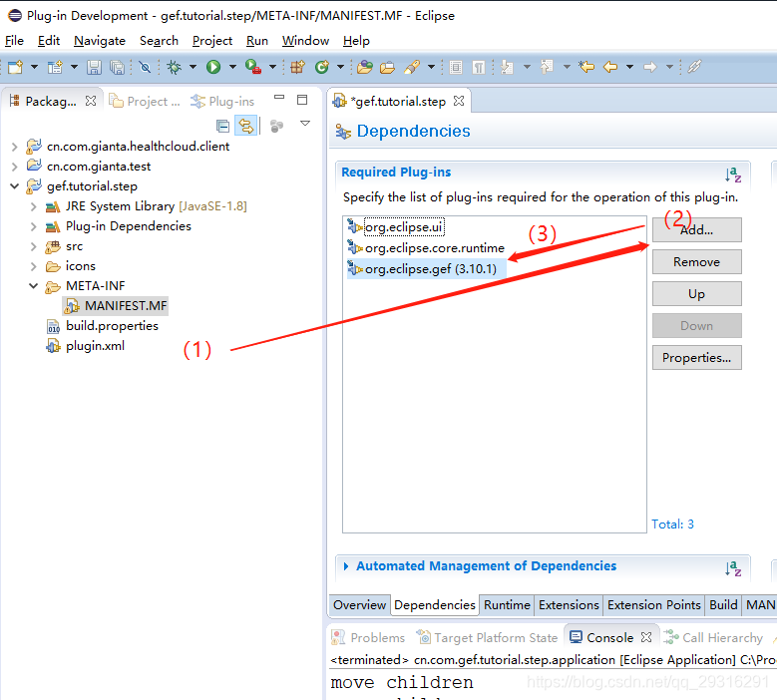The image size is (777, 700).
Task: Click the green Run button
Action: [213, 67]
